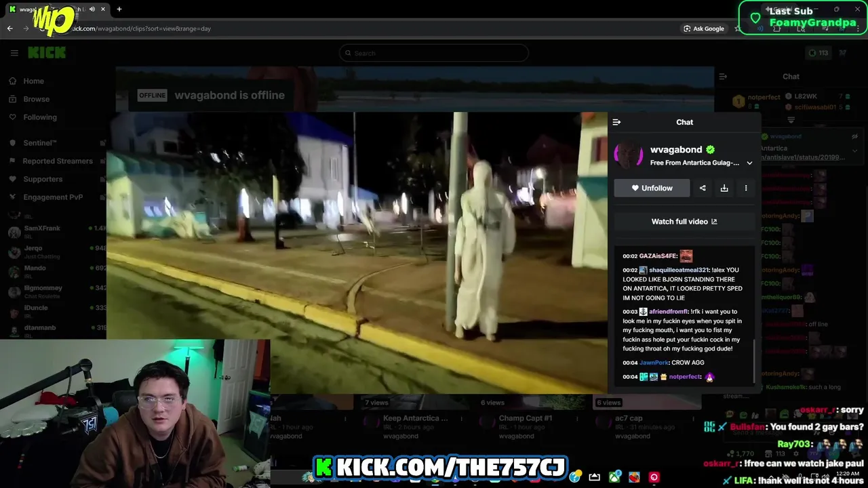
Task: Hide the pinned wvagabond message in background chat
Action: (x=855, y=136)
